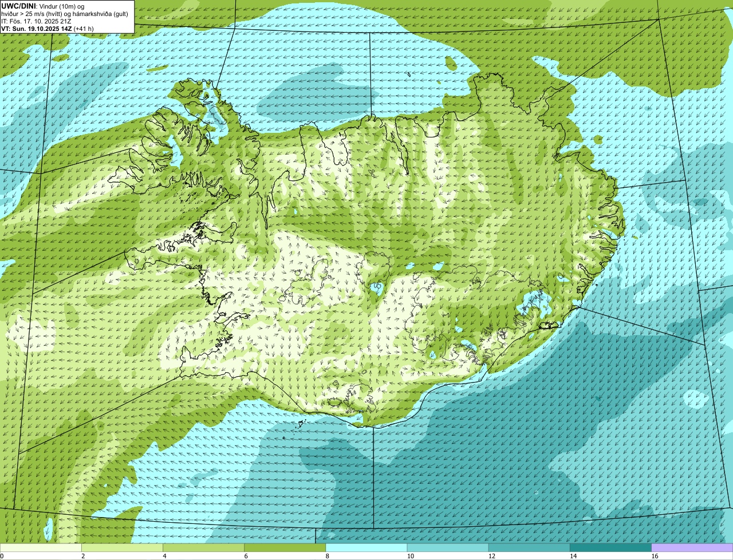
Task: Click the legend label '16'
Action: pos(655,556)
